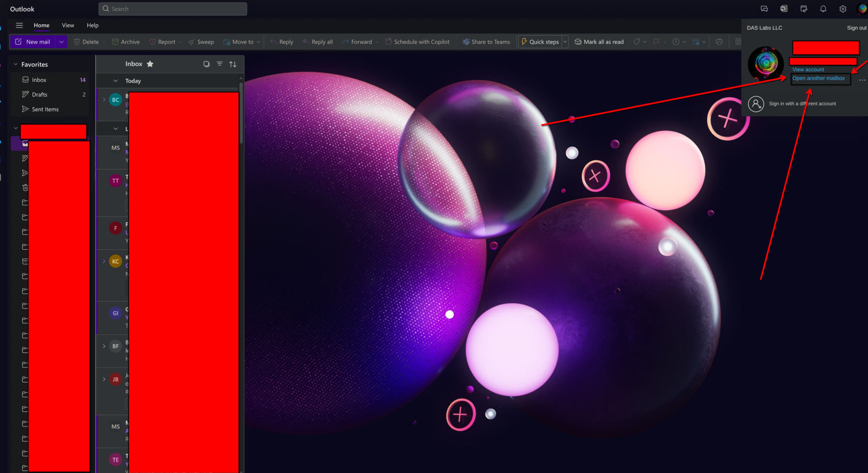The image size is (868, 473).
Task: Click the Delete button in the ribbon
Action: 87,42
